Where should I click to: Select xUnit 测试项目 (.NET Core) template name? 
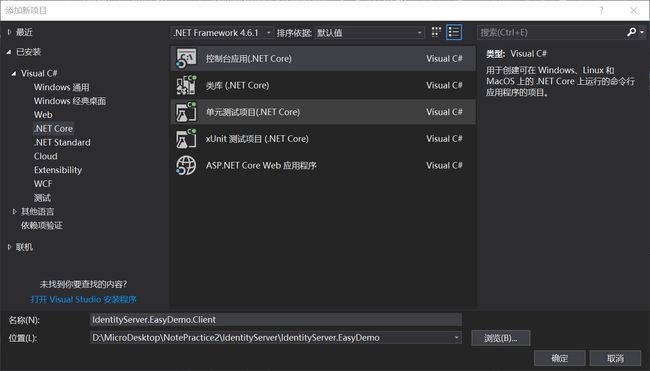pos(257,138)
